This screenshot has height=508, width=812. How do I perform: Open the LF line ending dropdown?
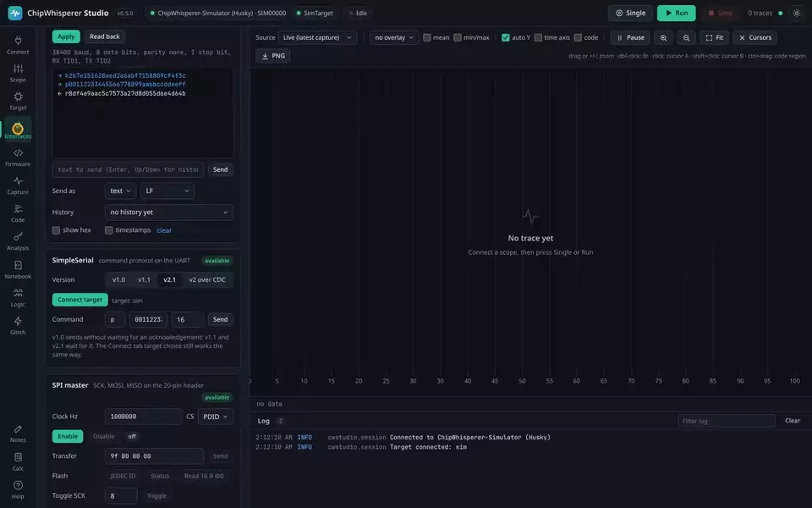click(x=167, y=190)
